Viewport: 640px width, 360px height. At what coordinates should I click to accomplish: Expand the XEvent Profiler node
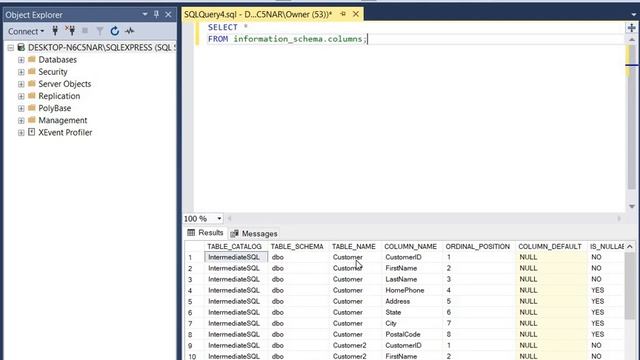click(21, 133)
